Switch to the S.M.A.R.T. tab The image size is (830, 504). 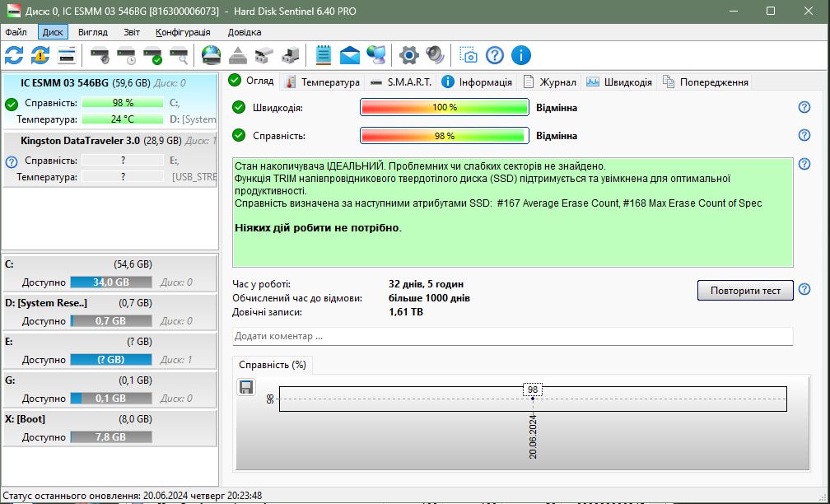(401, 82)
